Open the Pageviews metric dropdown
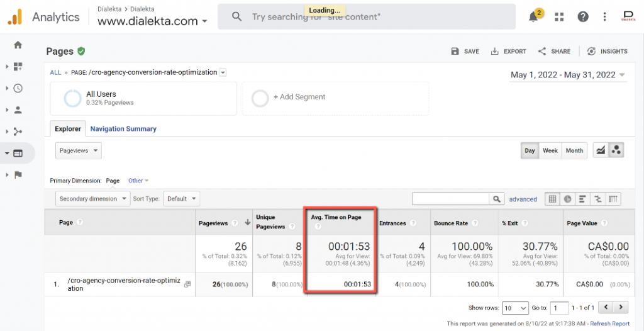The height and width of the screenshot is (331, 644). (x=79, y=150)
